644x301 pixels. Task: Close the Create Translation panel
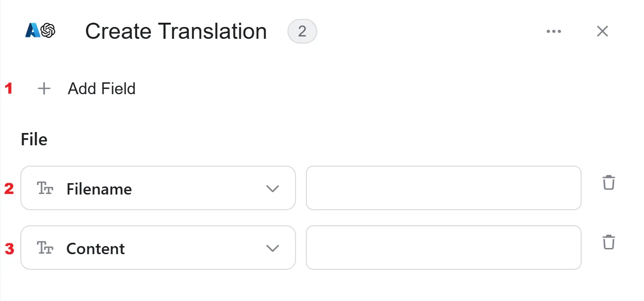click(x=602, y=31)
